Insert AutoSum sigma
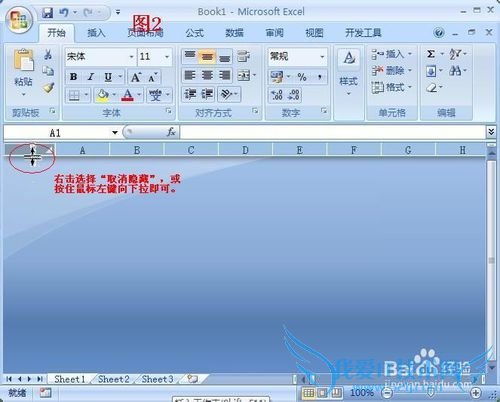The height and width of the screenshot is (402, 500). 431,54
